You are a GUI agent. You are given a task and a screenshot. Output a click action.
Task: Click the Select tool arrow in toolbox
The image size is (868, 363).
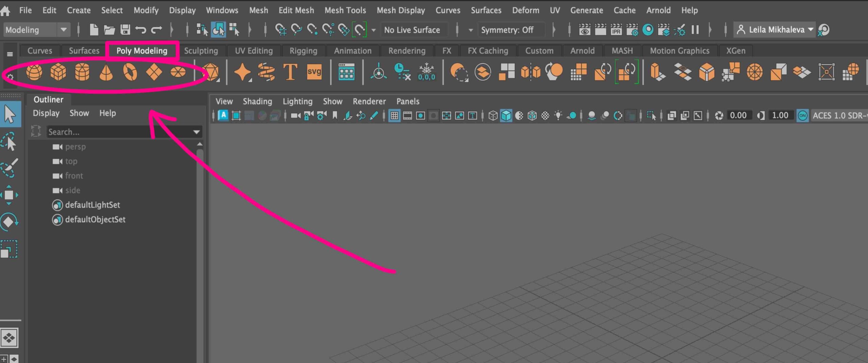[10, 114]
